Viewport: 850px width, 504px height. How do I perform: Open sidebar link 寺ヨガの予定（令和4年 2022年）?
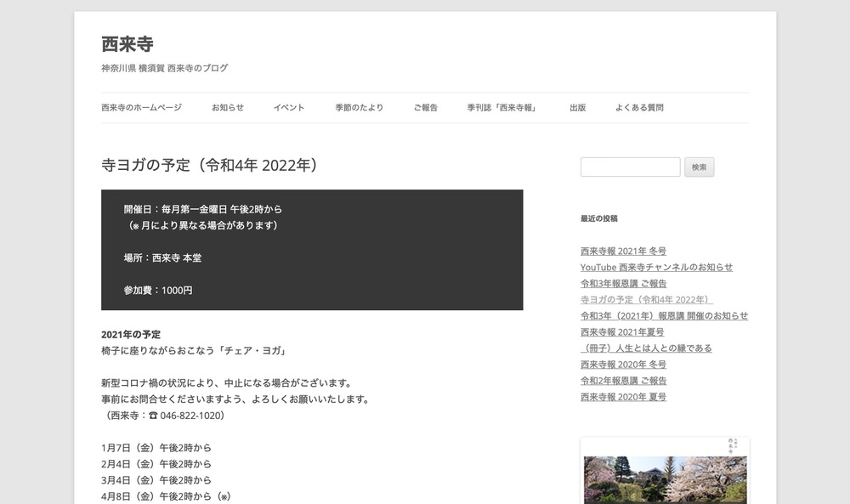[x=646, y=299]
